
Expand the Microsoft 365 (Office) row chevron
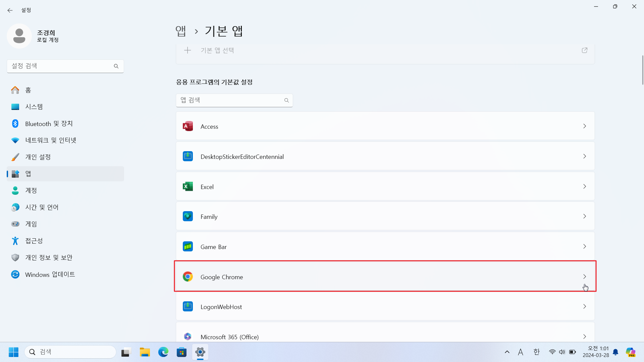585,337
